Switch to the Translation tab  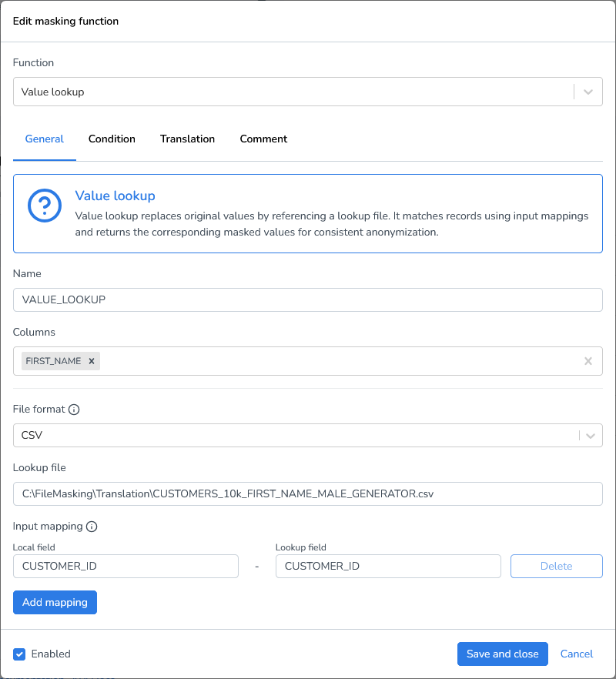point(187,139)
